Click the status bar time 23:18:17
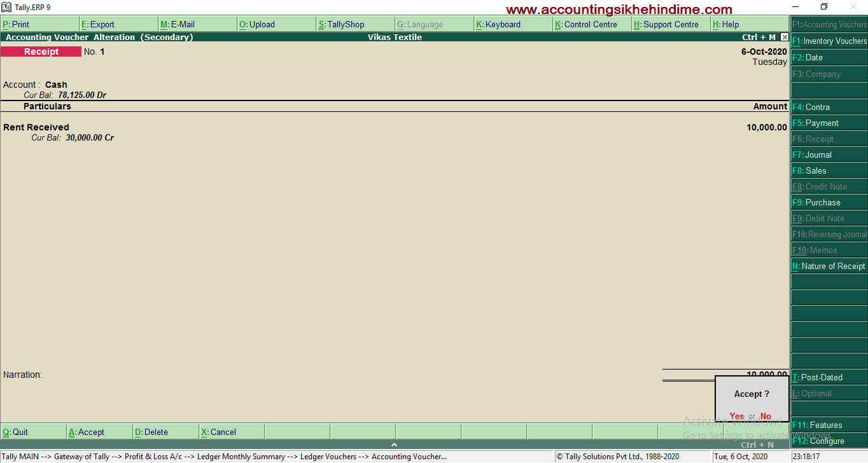Image resolution: width=868 pixels, height=463 pixels. pos(806,456)
